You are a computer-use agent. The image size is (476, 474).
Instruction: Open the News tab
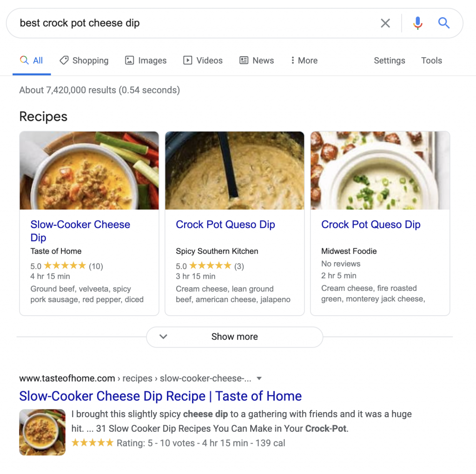click(x=257, y=60)
